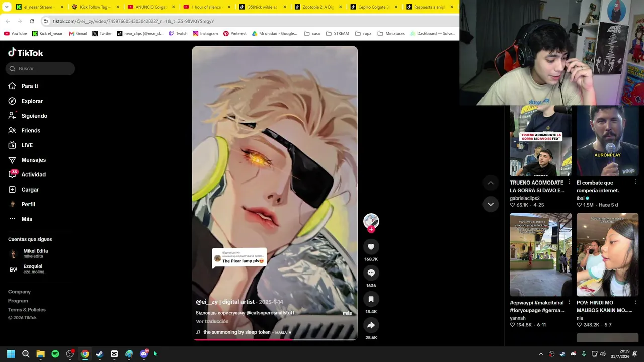
Task: Switch to the Kick Follow Tag tab
Action: click(96, 7)
